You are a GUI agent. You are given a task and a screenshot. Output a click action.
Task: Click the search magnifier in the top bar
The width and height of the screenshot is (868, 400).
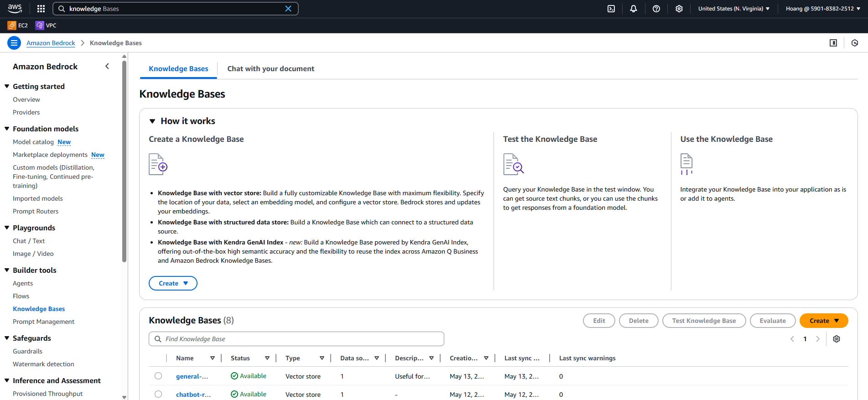pos(62,9)
